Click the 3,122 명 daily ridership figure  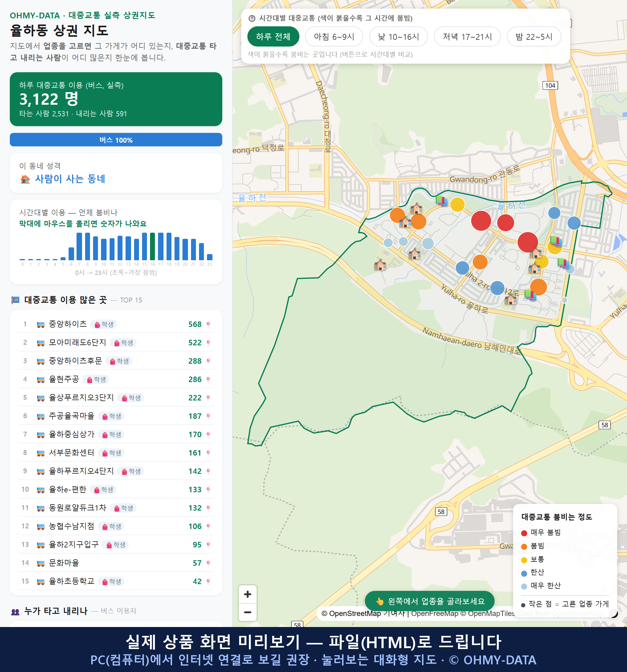coord(49,99)
